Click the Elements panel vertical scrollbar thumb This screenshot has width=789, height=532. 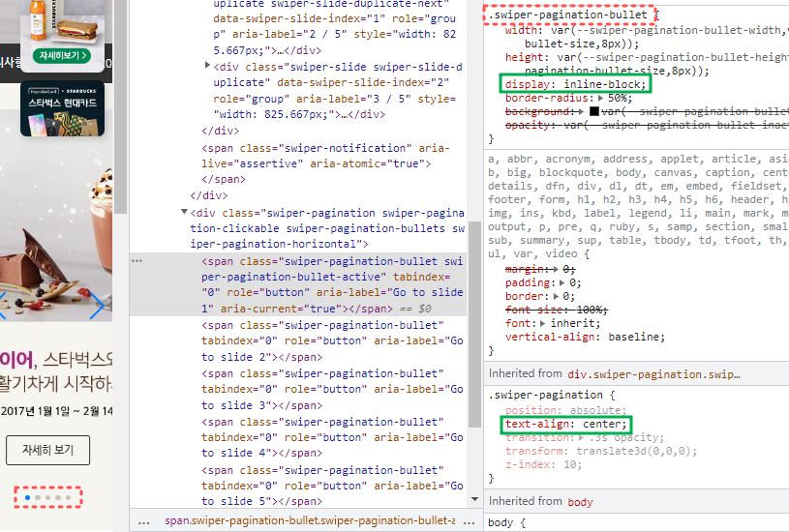coord(474,324)
